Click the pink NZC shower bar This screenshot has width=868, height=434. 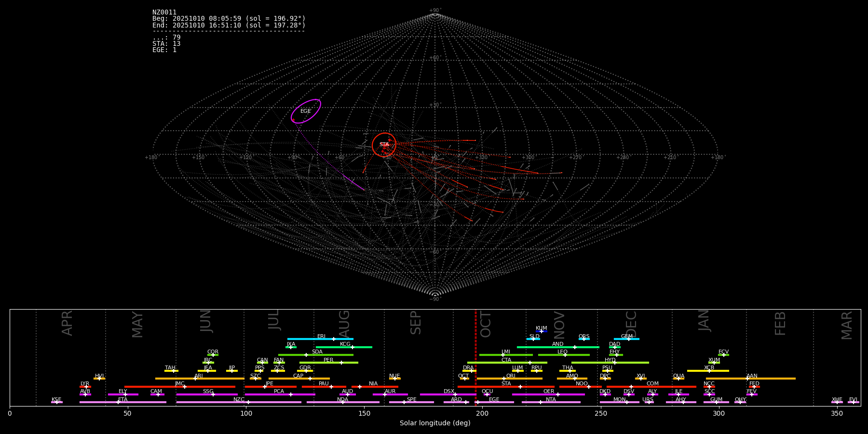click(x=239, y=402)
